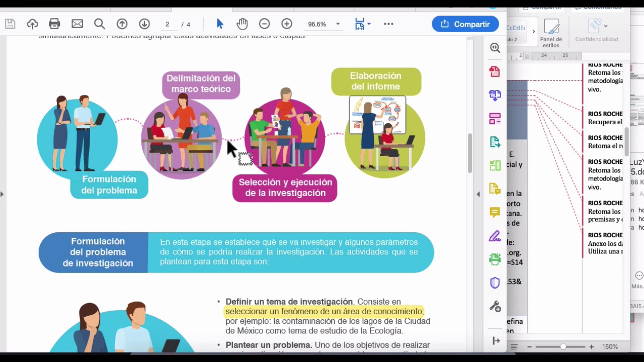The height and width of the screenshot is (362, 644).
Task: Open the search tools magnifier in right pane
Action: pos(495,48)
